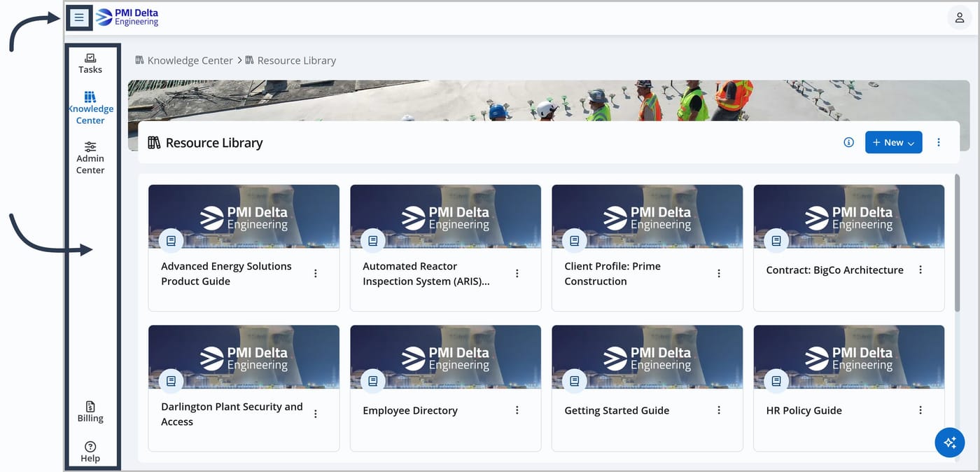Open Resource Library more options menu
The height and width of the screenshot is (472, 980).
939,142
